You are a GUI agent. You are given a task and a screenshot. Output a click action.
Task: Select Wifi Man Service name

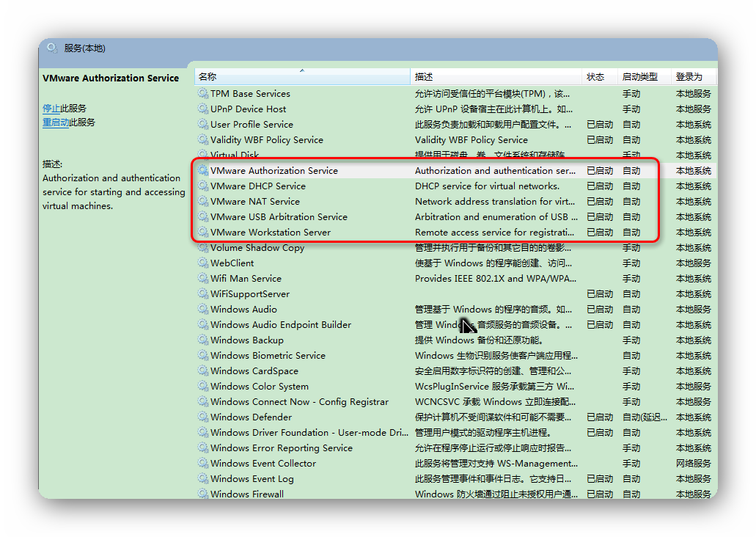(x=246, y=279)
